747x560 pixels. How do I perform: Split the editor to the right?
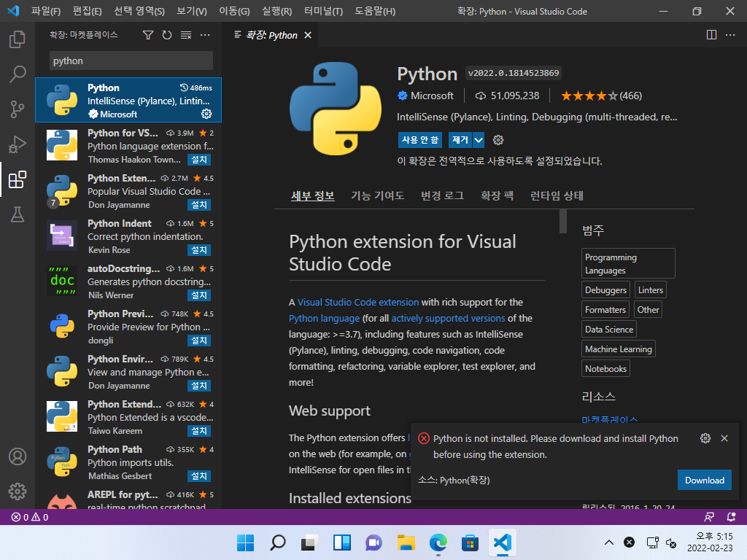pos(711,35)
